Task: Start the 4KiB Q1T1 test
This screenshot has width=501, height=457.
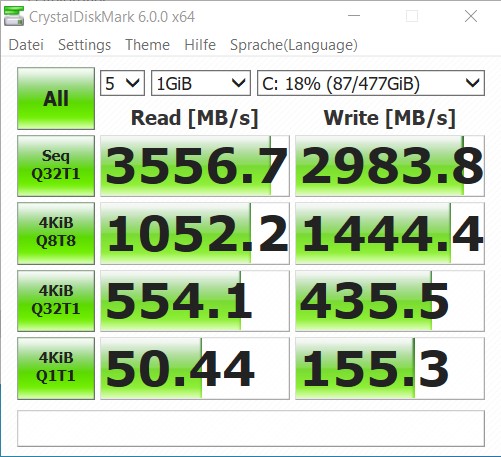Action: coord(56,368)
